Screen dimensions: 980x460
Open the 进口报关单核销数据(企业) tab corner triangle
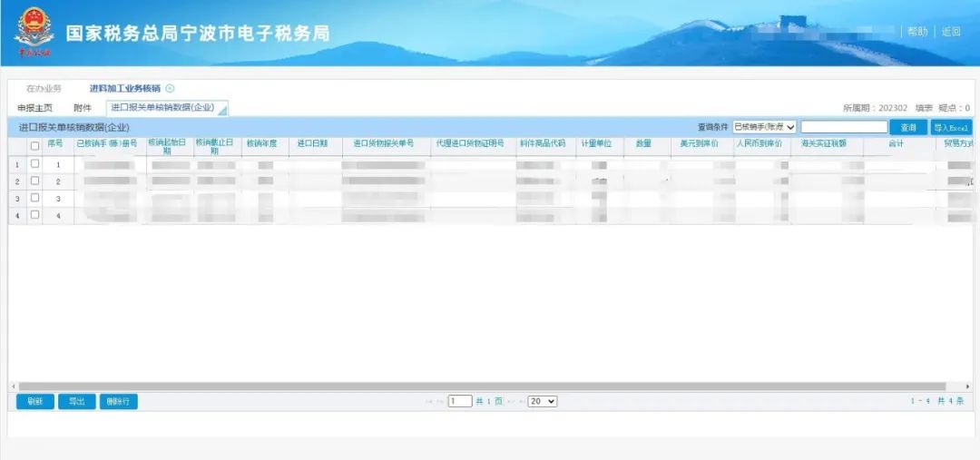(222, 111)
